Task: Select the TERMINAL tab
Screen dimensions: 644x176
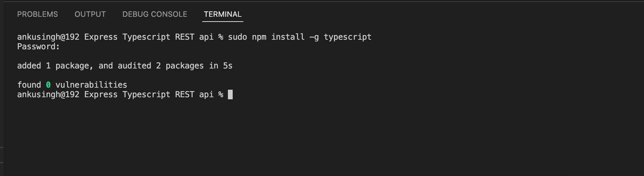Action: click(223, 14)
